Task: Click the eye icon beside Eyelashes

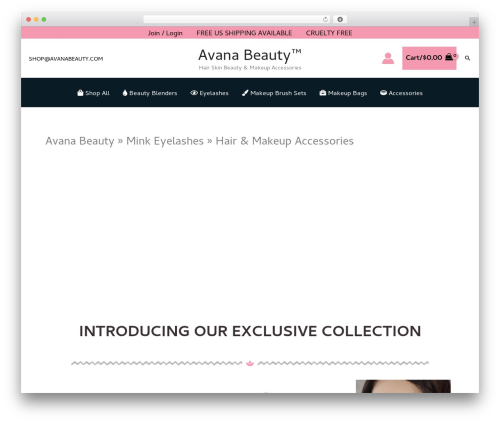Action: click(194, 93)
